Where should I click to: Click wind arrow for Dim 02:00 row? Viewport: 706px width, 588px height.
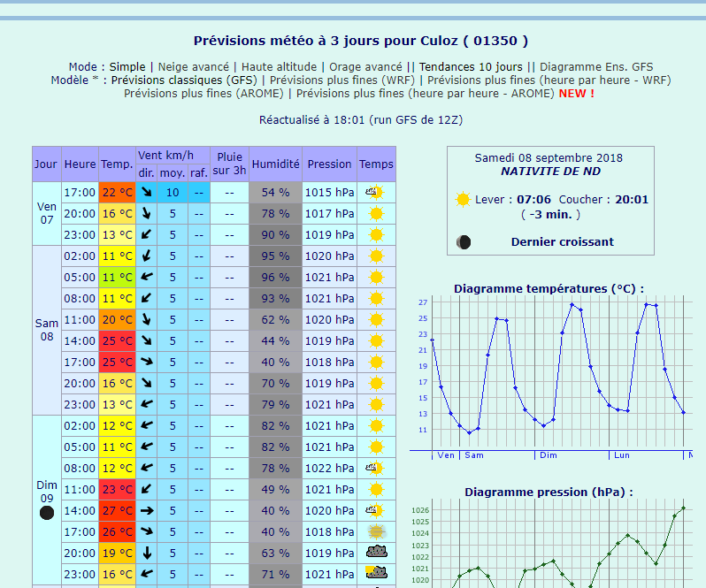(x=146, y=425)
